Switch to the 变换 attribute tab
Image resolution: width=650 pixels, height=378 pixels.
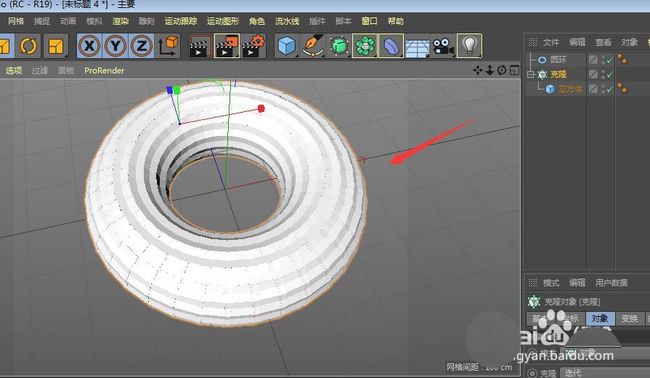[x=629, y=318]
